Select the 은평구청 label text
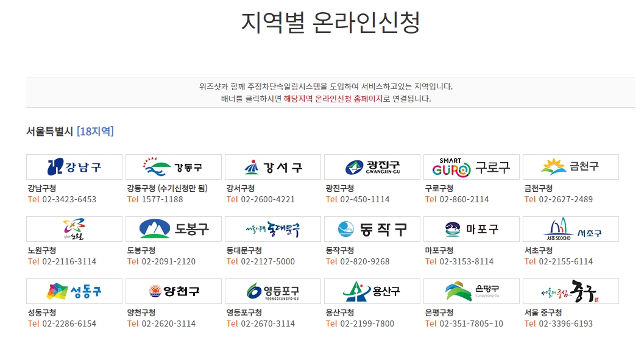 (x=439, y=312)
